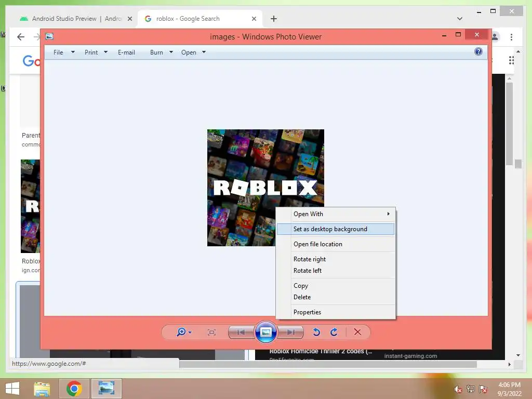532x399 pixels.
Task: Choose Copy from context menu
Action: click(x=336, y=286)
